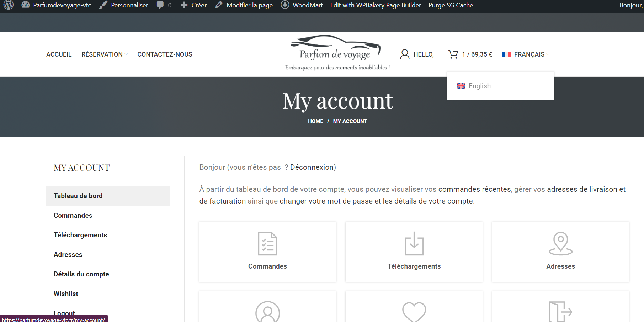This screenshot has height=322, width=644.
Task: Click the account details person circle icon
Action: click(x=267, y=312)
